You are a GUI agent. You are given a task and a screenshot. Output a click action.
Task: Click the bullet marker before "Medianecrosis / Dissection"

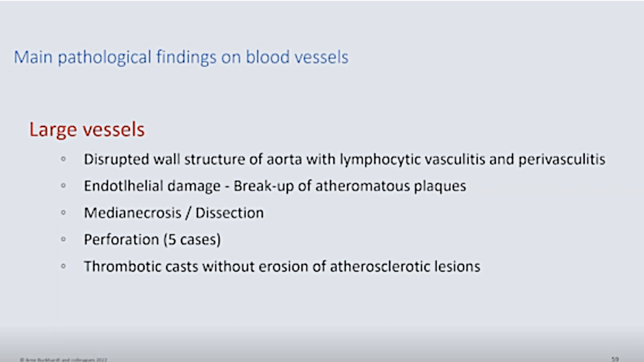[64, 213]
